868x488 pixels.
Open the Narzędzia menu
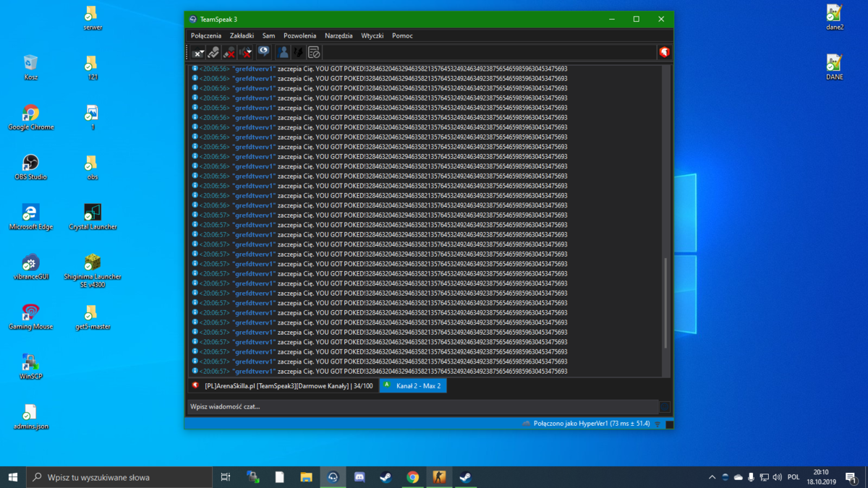pos(339,35)
